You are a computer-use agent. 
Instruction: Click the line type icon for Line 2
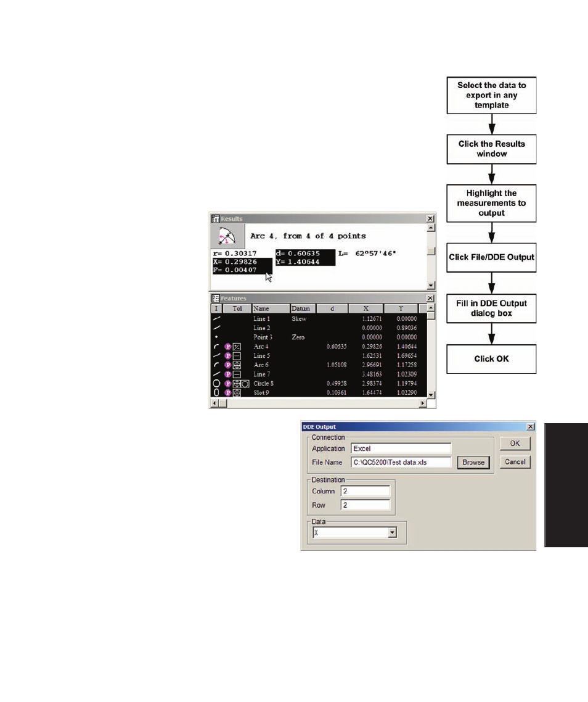point(216,328)
